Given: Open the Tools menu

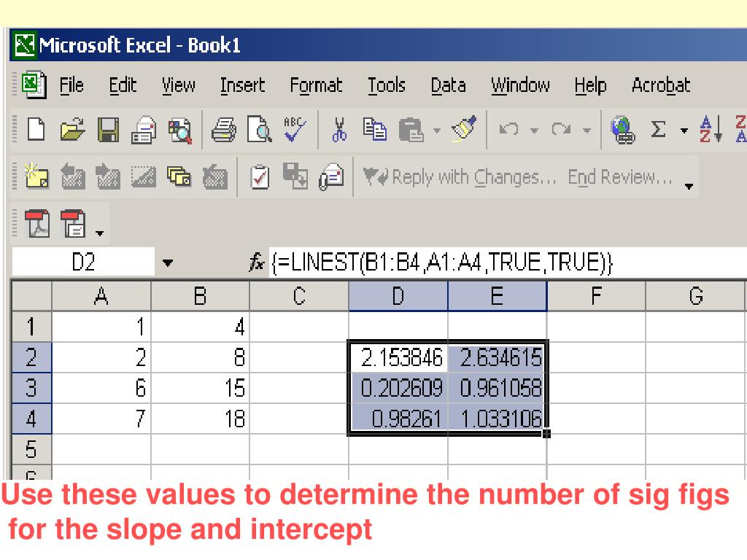Looking at the screenshot, I should pos(387,86).
